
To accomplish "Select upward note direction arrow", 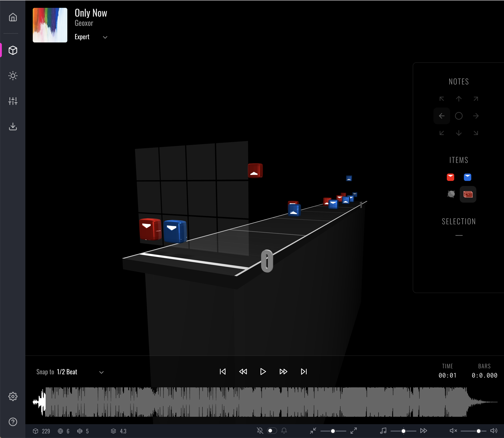I will [459, 99].
